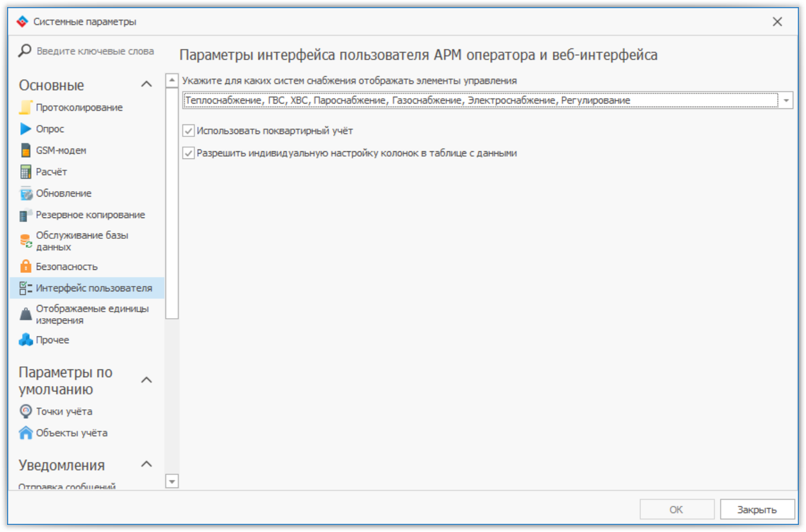
Task: Collapse the Основные section
Action: click(x=146, y=85)
